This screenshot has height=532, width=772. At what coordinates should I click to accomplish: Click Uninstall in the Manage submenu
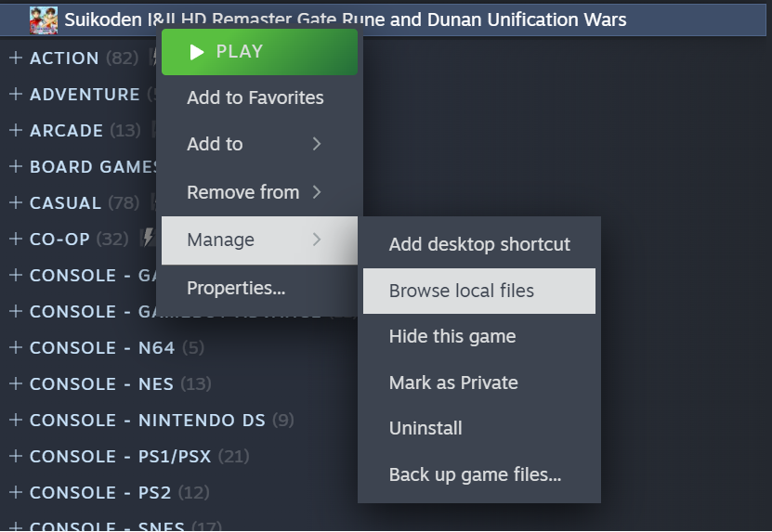[425, 428]
